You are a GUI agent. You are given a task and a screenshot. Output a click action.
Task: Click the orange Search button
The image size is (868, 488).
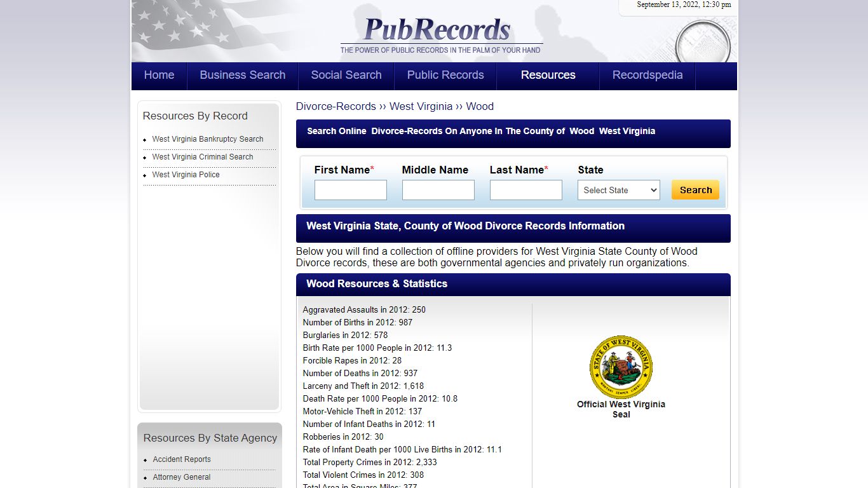696,190
